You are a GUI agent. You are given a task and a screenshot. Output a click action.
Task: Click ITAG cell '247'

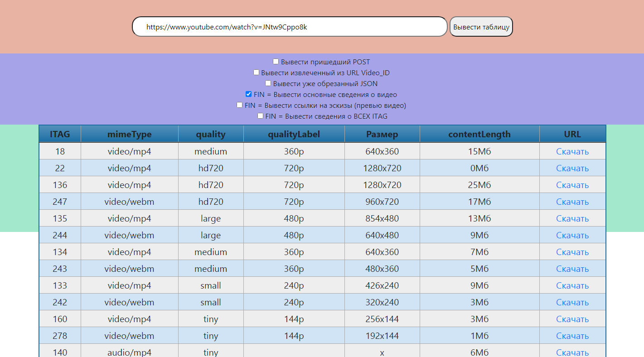60,202
